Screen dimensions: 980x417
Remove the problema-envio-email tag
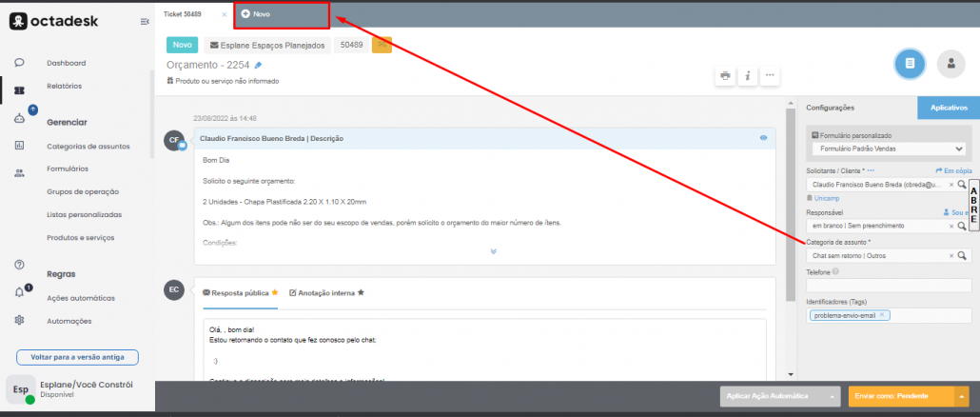point(882,315)
